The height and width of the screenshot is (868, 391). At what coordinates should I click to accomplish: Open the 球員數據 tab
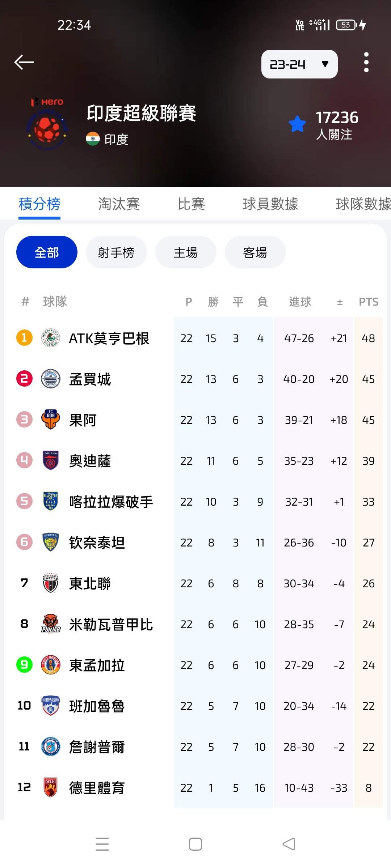pyautogui.click(x=270, y=204)
